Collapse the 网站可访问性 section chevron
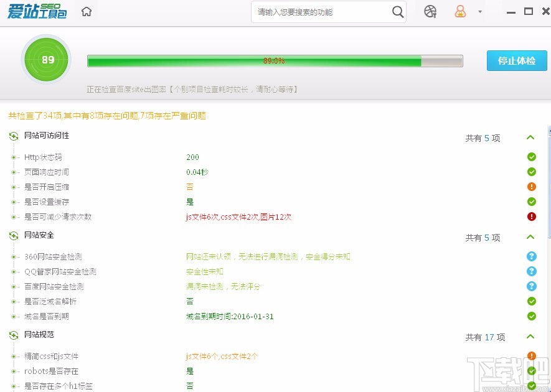Screen dimensions: 551x392 coord(530,138)
